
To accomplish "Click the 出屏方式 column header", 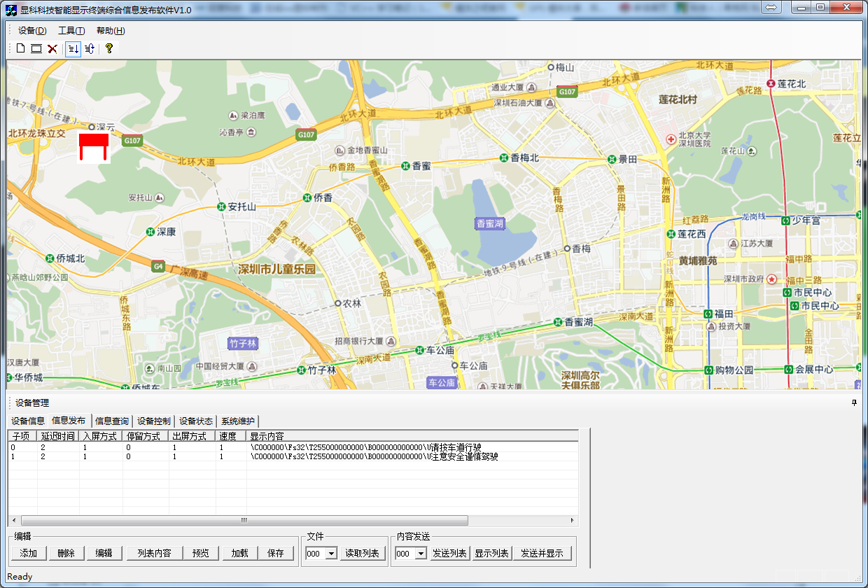I will click(x=192, y=435).
